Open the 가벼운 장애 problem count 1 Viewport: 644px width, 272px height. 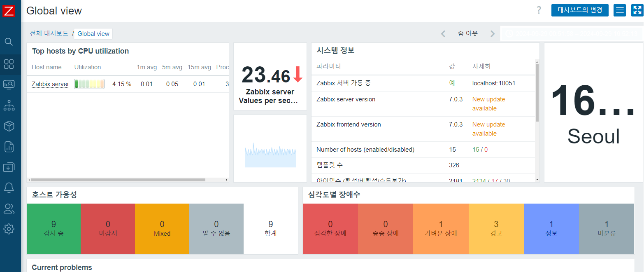point(441,224)
